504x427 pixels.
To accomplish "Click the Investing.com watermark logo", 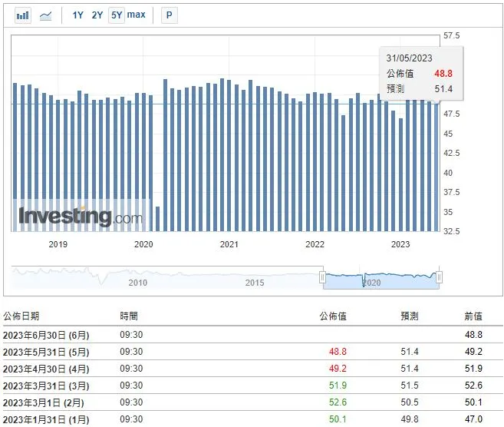I will click(81, 217).
